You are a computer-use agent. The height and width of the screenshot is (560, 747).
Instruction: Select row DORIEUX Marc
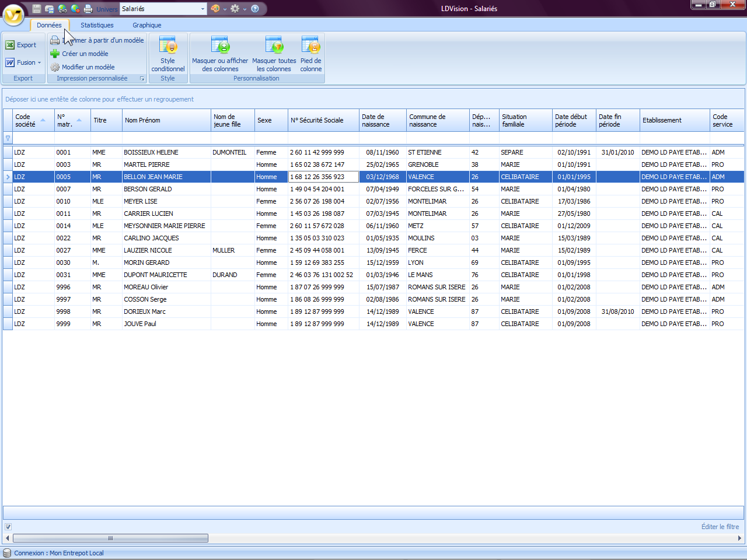[373, 311]
